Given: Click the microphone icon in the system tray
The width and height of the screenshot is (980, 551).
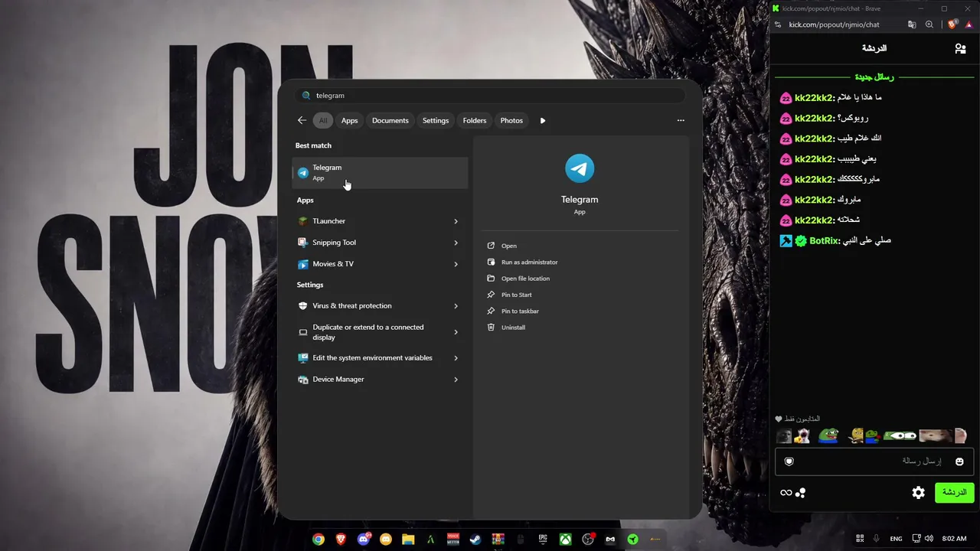Looking at the screenshot, I should [877, 539].
